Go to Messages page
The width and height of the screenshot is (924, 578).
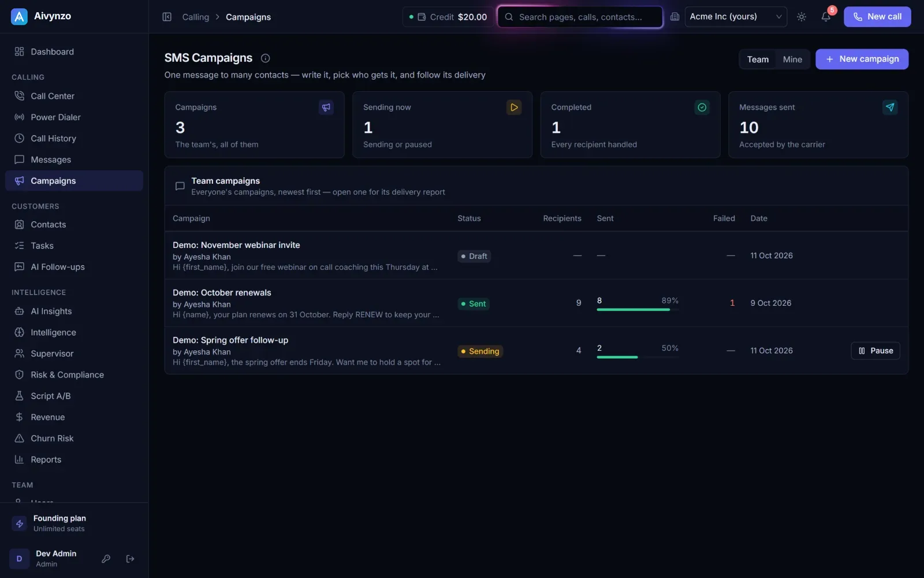coord(74,160)
